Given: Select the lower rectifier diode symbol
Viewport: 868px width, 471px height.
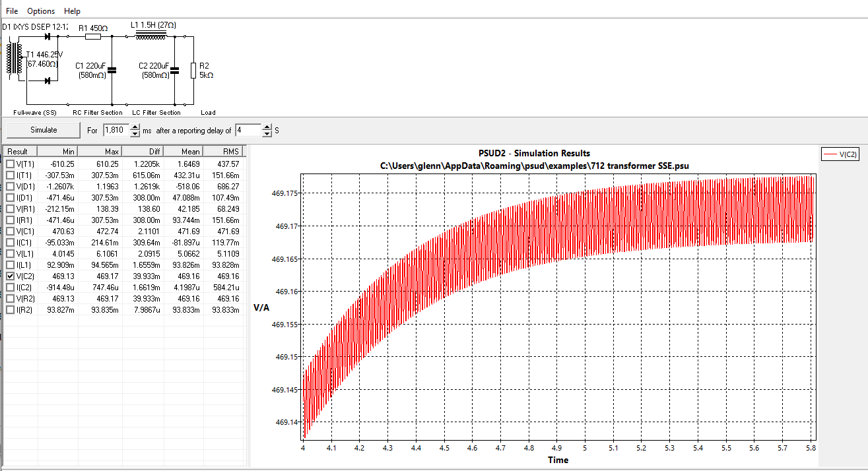Looking at the screenshot, I should click(48, 80).
